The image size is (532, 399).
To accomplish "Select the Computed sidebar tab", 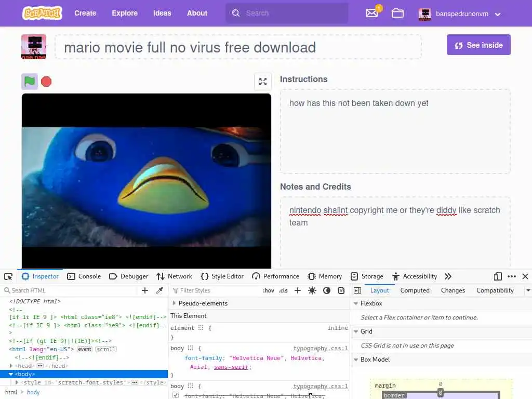I will coord(415,290).
